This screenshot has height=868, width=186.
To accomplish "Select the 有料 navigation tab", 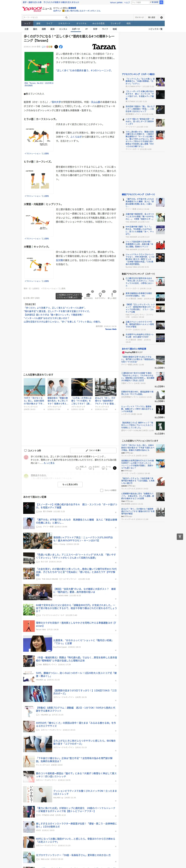I will (x=128, y=24).
